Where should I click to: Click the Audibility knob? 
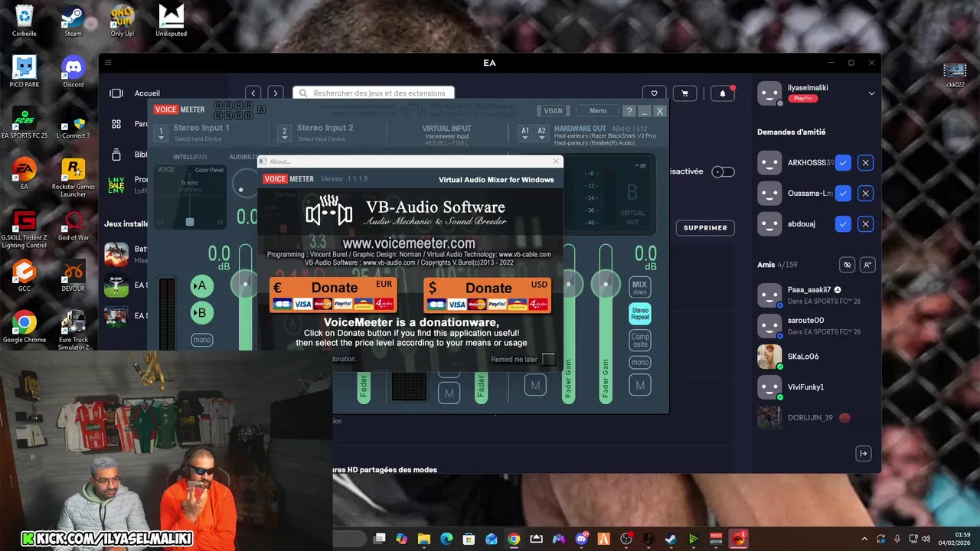tap(245, 184)
